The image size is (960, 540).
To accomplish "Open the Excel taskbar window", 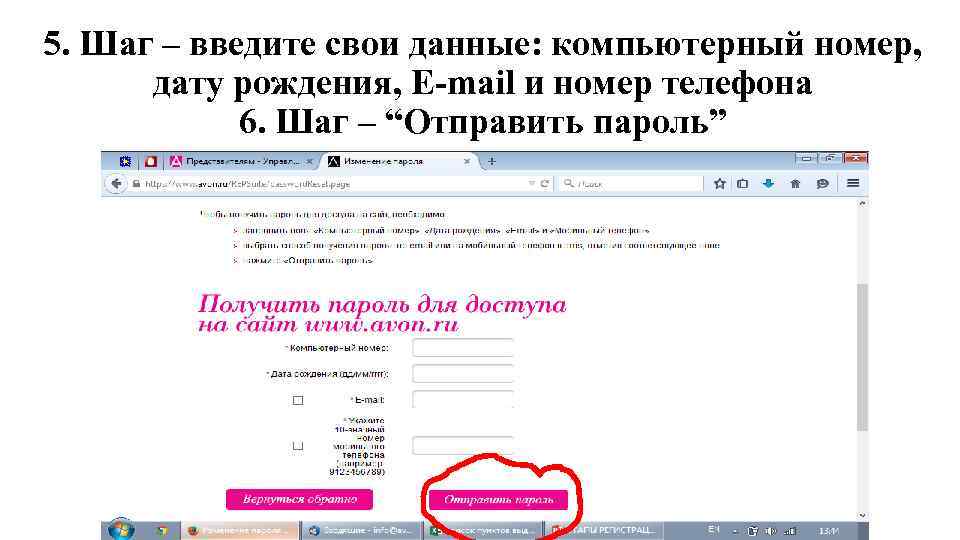I will pos(483,530).
